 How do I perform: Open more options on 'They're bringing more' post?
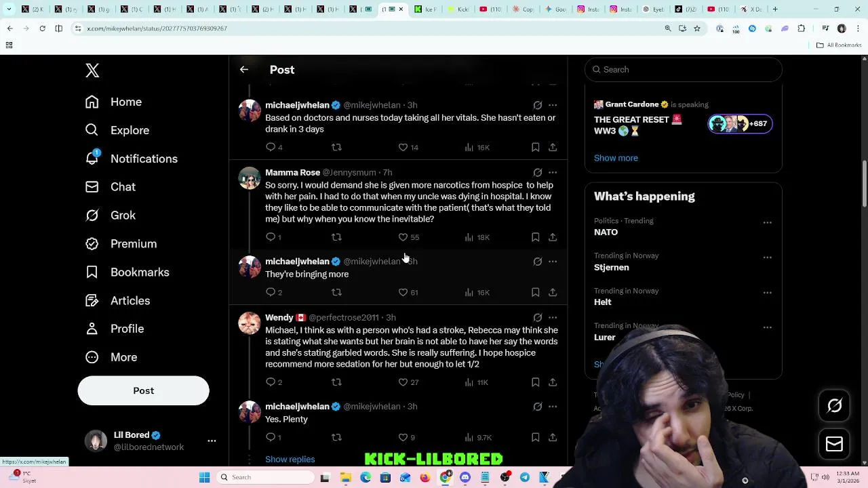(553, 261)
